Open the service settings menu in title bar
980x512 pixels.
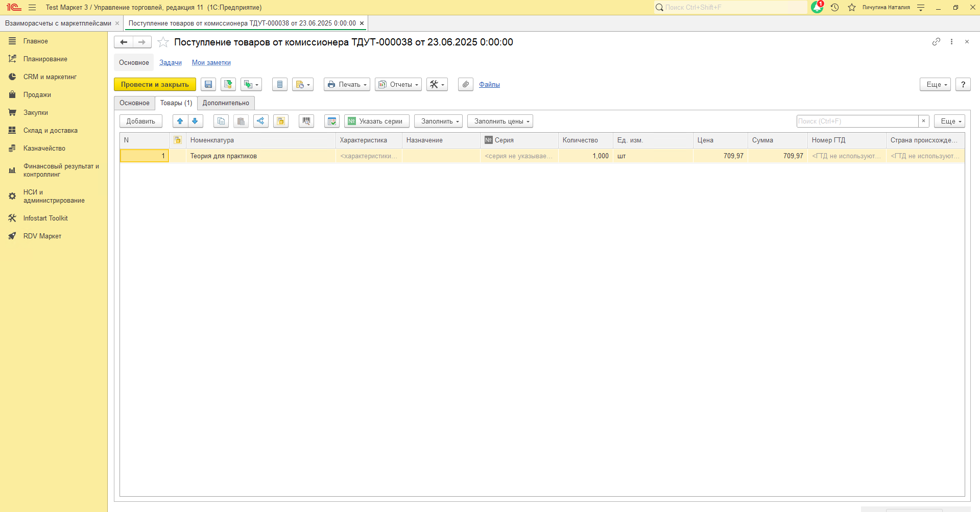click(921, 7)
